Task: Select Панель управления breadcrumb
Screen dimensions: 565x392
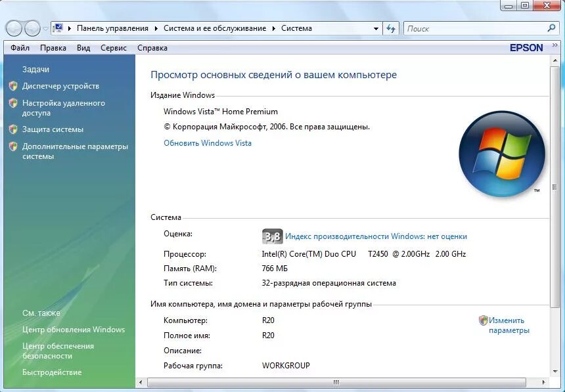Action: click(x=112, y=28)
